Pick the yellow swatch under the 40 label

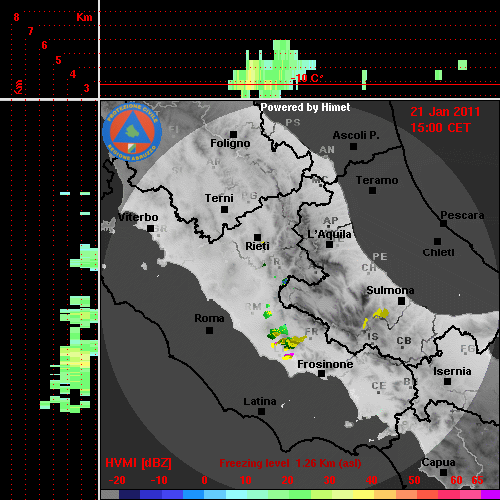(363, 494)
